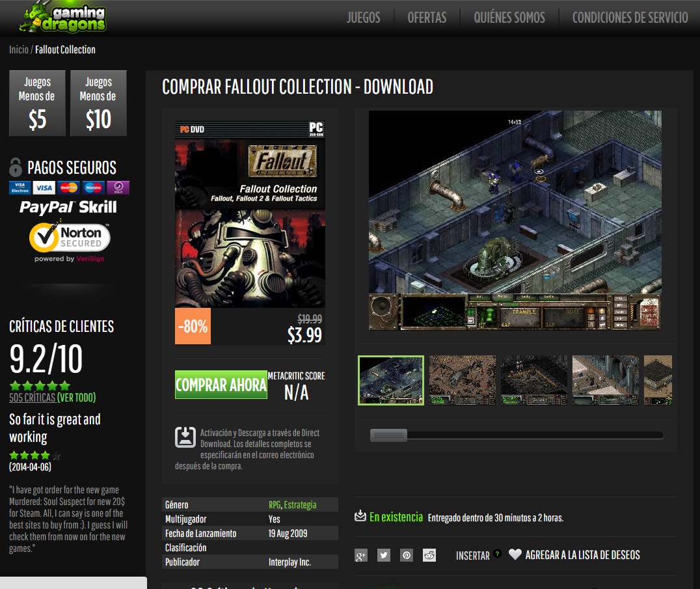Click the review date (2014-04-06)
Image resolution: width=700 pixels, height=589 pixels.
[31, 467]
